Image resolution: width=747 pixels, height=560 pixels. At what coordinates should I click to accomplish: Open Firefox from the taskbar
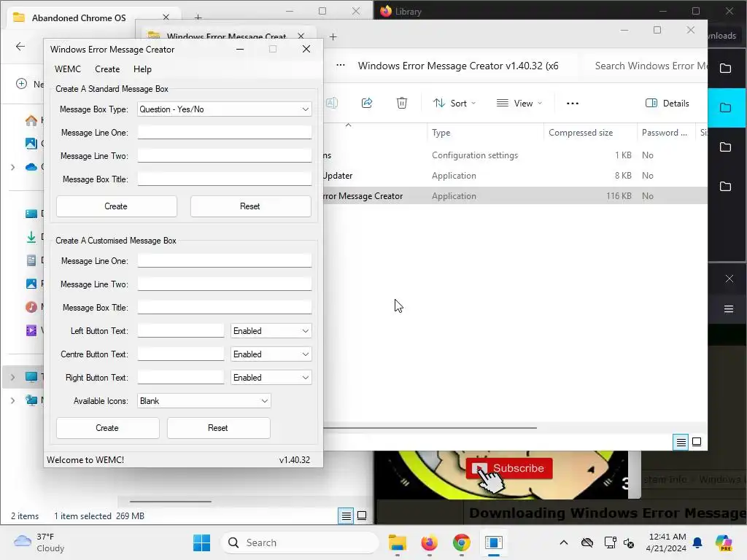click(429, 542)
